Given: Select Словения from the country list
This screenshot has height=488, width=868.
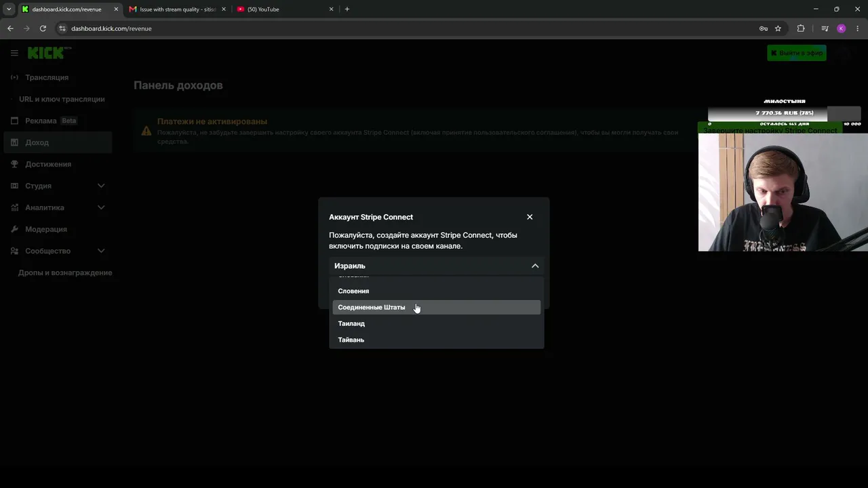Looking at the screenshot, I should tap(437, 291).
